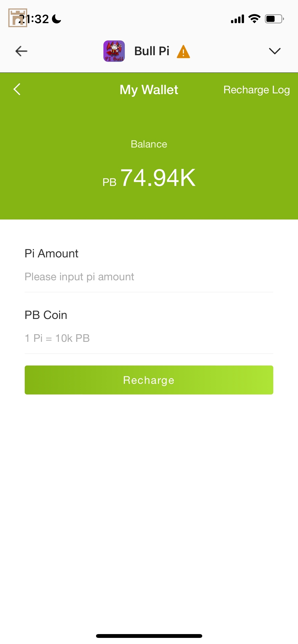Expand the top-right chevron dropdown
The height and width of the screenshot is (644, 298).
click(x=275, y=51)
